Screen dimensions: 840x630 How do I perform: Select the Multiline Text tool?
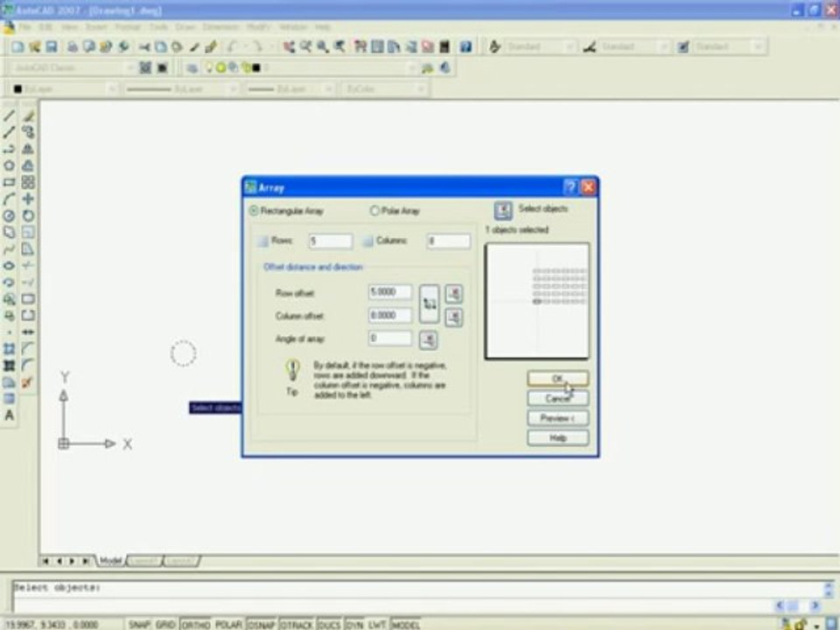(x=9, y=415)
